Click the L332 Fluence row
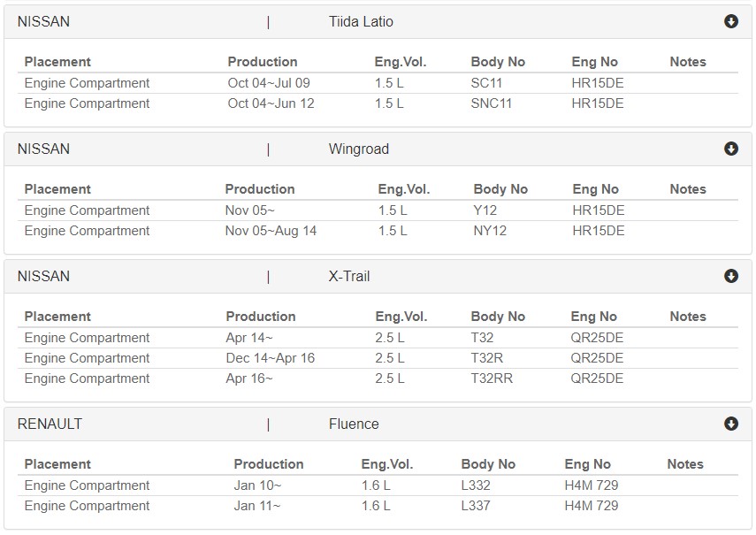The image size is (756, 535). pos(378,485)
